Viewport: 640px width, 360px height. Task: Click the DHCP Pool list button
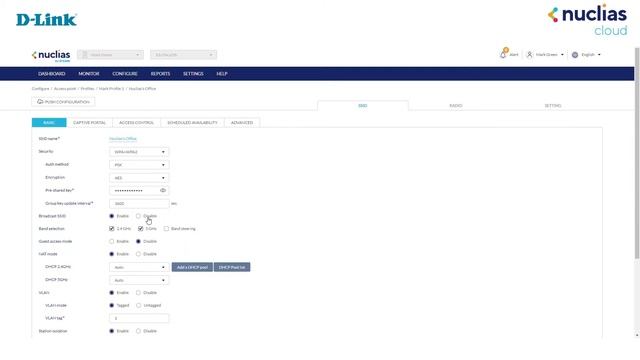coord(232,267)
